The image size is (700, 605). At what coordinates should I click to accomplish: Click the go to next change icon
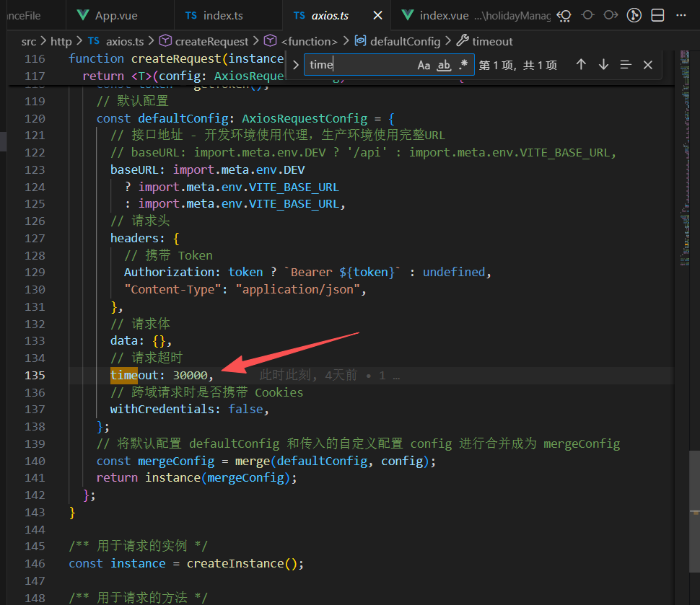(611, 15)
